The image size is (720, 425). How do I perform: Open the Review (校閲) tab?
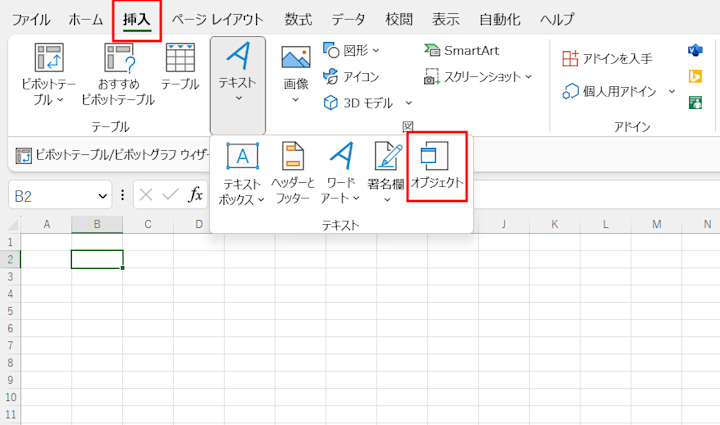point(399,20)
